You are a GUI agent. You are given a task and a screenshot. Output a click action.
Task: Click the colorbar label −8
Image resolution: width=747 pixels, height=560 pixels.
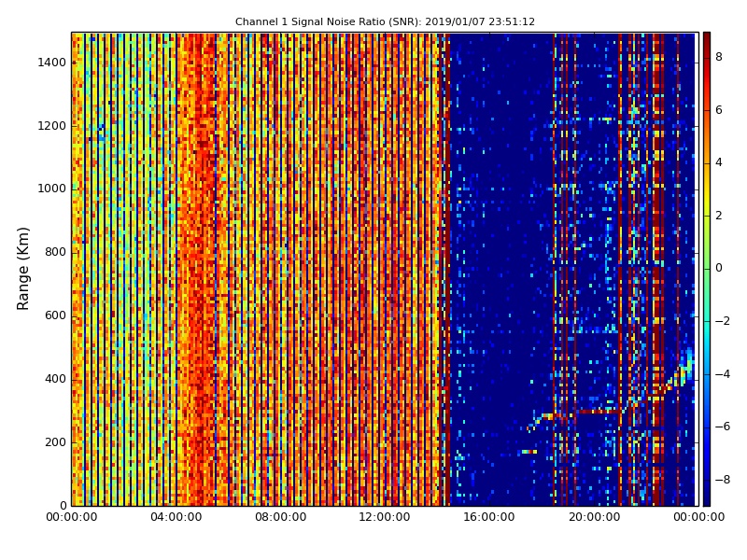[x=723, y=480]
